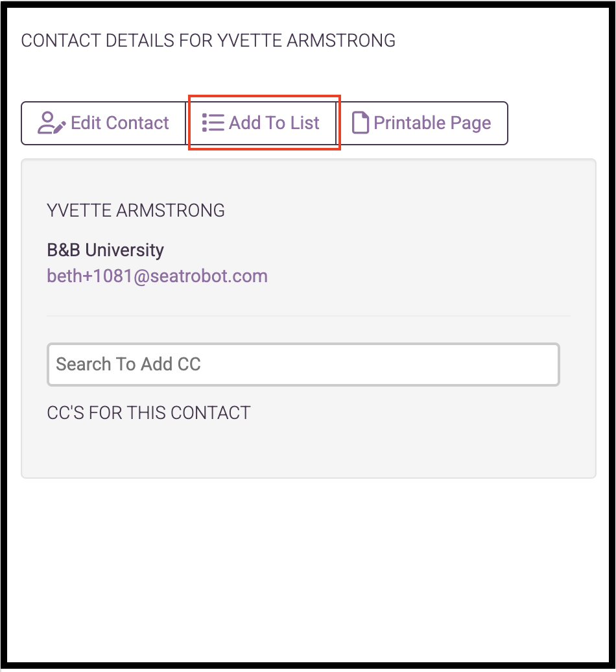616x672 pixels.
Task: Click the person-with-pencil Edit Contact icon
Action: click(51, 123)
